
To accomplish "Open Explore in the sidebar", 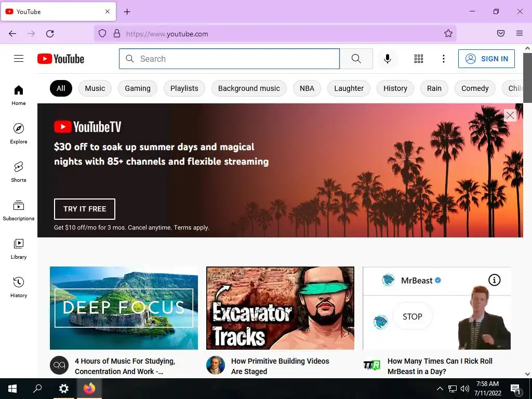I will [19, 134].
